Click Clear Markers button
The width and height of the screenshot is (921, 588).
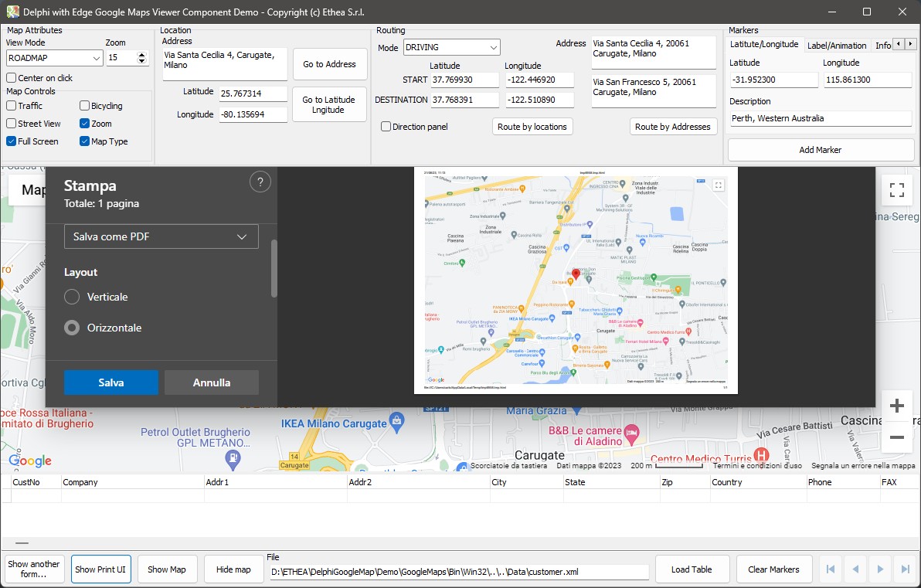pyautogui.click(x=773, y=569)
